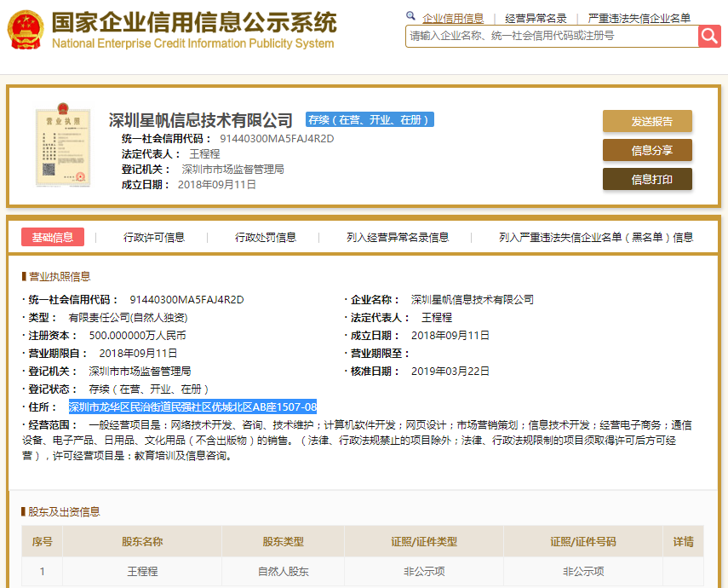Click the 信息打印 button
The image size is (728, 588).
tap(647, 179)
